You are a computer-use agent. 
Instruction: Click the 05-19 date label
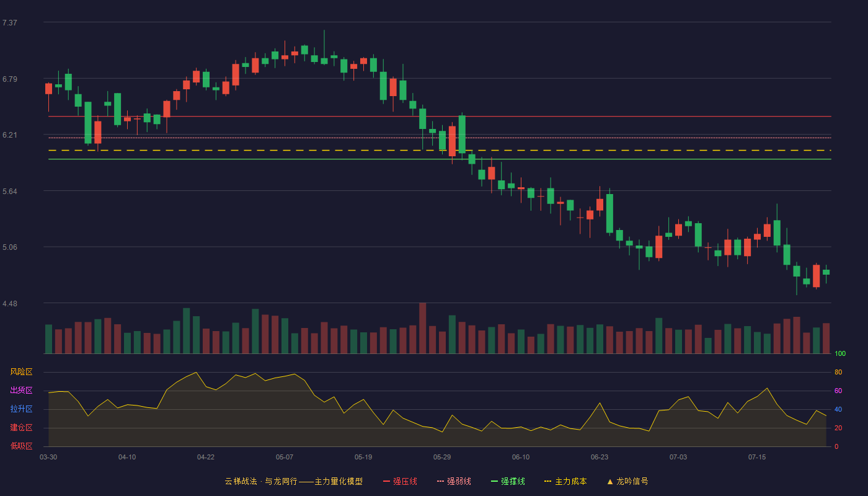(363, 457)
